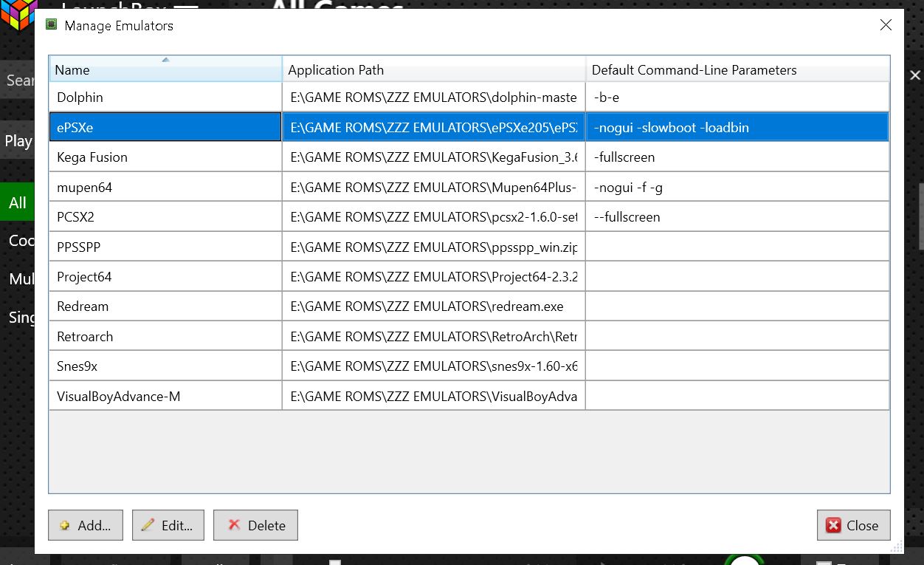Delete the selected emulator

255,525
